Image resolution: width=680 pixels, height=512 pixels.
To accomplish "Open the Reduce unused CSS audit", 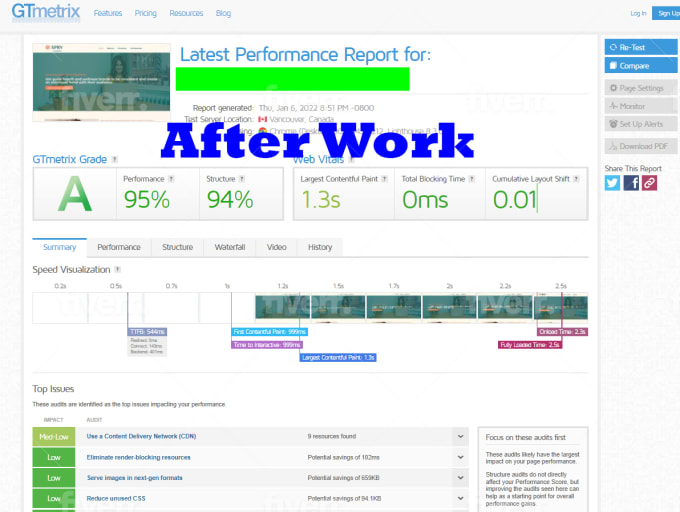I will 116,499.
